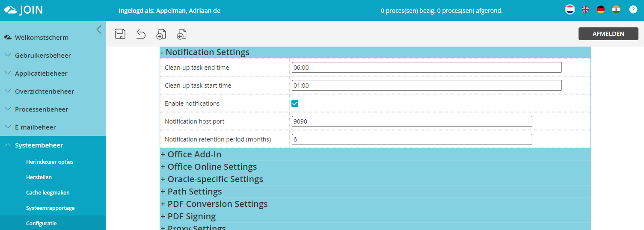Click the undo arrow icon
This screenshot has width=644, height=230.
[x=141, y=34]
